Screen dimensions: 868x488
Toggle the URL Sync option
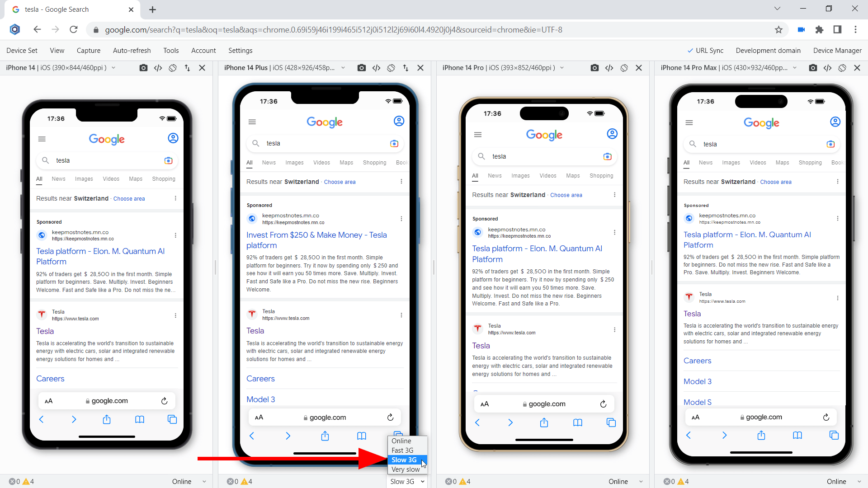click(x=705, y=51)
